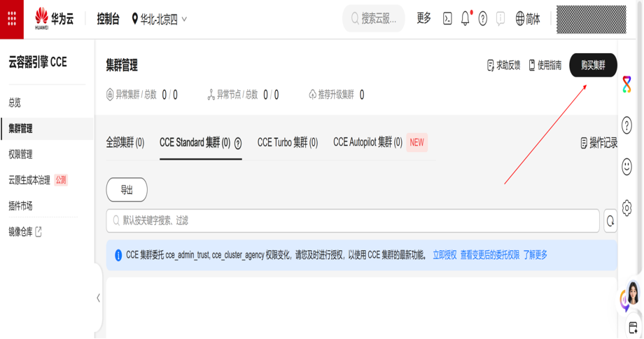Click the 购买集群 button
This screenshot has width=644, height=339.
[x=593, y=65]
